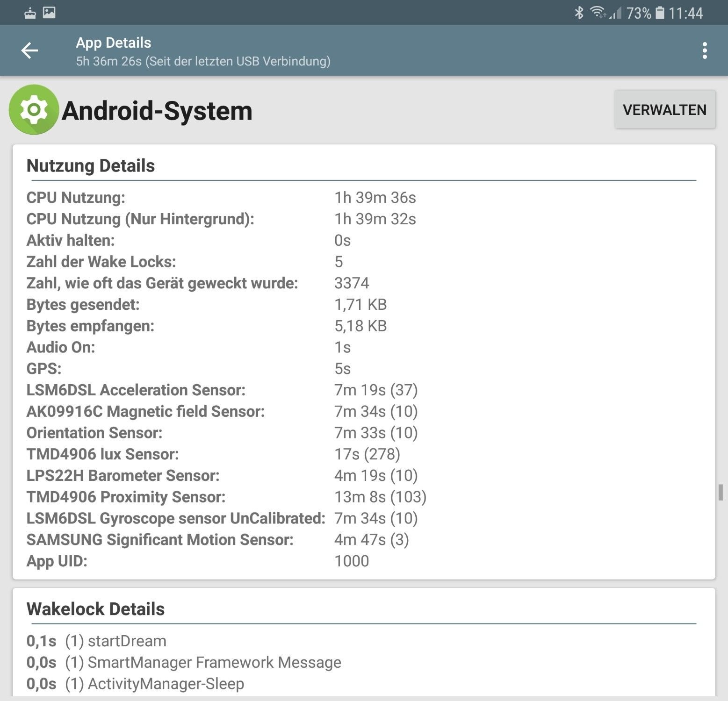The height and width of the screenshot is (701, 728).
Task: Tap the subtitle '5h 36m 26s (Seit der letzten USB Verbindung)'
Action: coord(203,61)
